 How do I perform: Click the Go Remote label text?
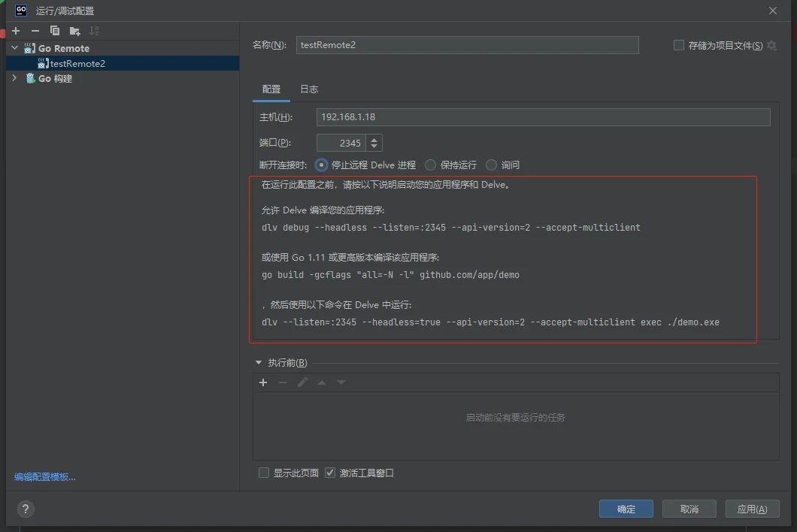click(x=64, y=48)
